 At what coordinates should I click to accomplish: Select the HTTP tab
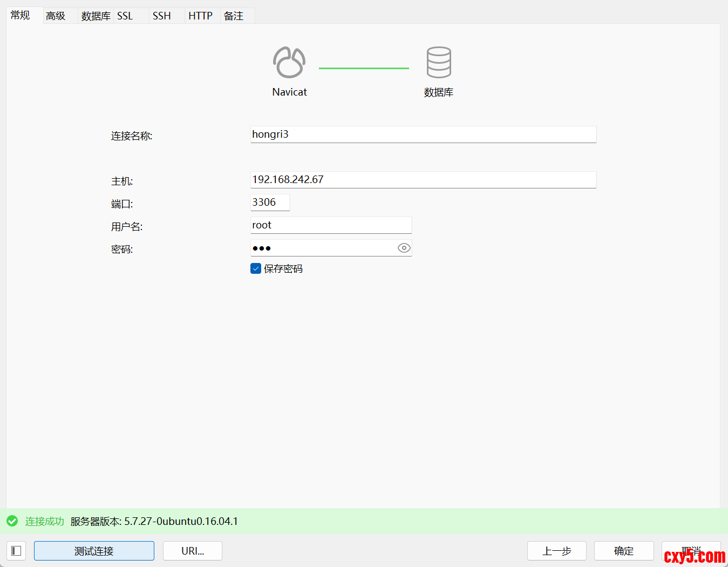coord(200,16)
